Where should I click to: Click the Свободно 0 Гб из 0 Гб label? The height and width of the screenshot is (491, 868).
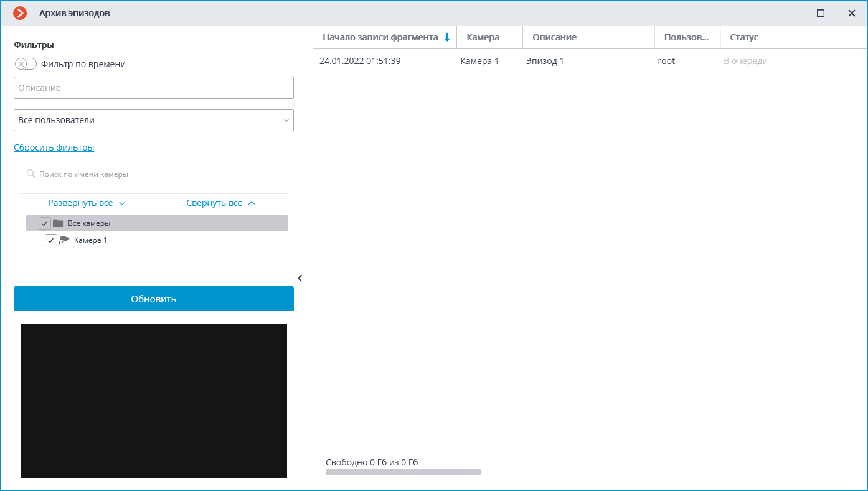[x=372, y=462]
